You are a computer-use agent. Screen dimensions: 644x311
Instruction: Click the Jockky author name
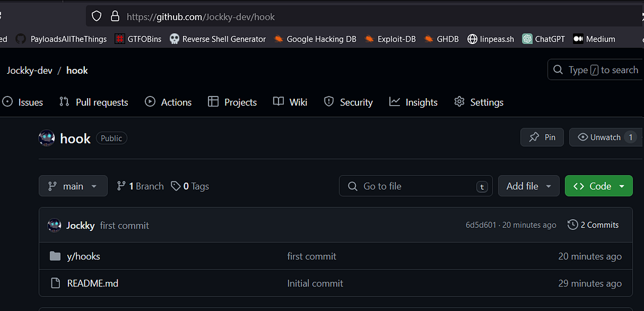80,225
